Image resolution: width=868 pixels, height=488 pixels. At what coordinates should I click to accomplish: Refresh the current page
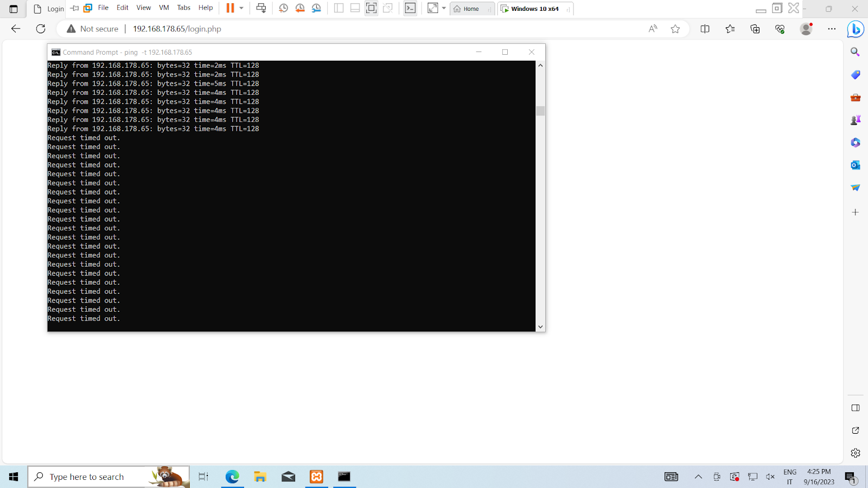pyautogui.click(x=41, y=29)
